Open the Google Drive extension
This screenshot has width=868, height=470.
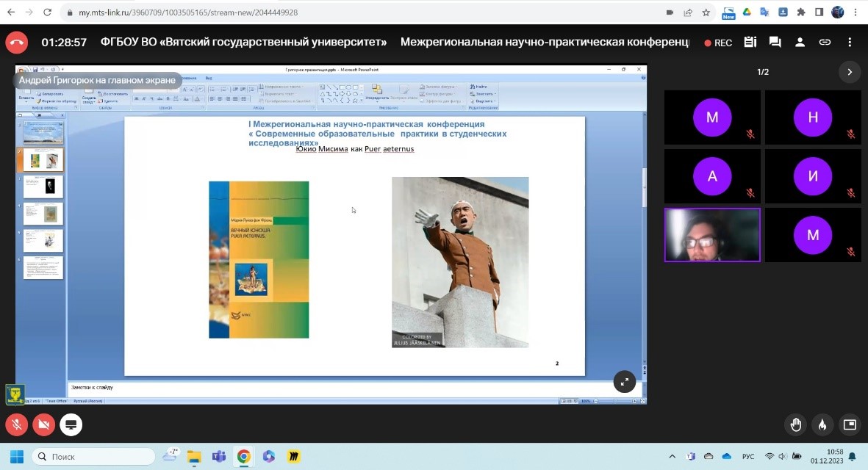click(747, 12)
